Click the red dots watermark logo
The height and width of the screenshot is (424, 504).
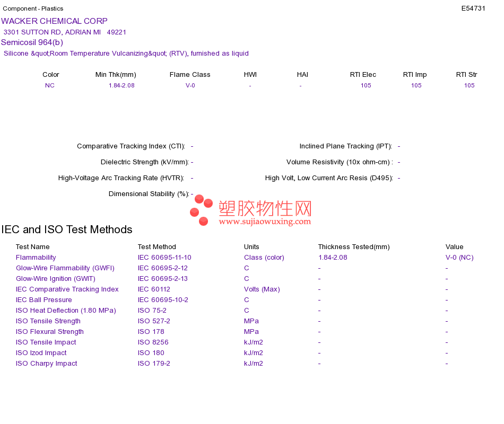click(x=201, y=210)
